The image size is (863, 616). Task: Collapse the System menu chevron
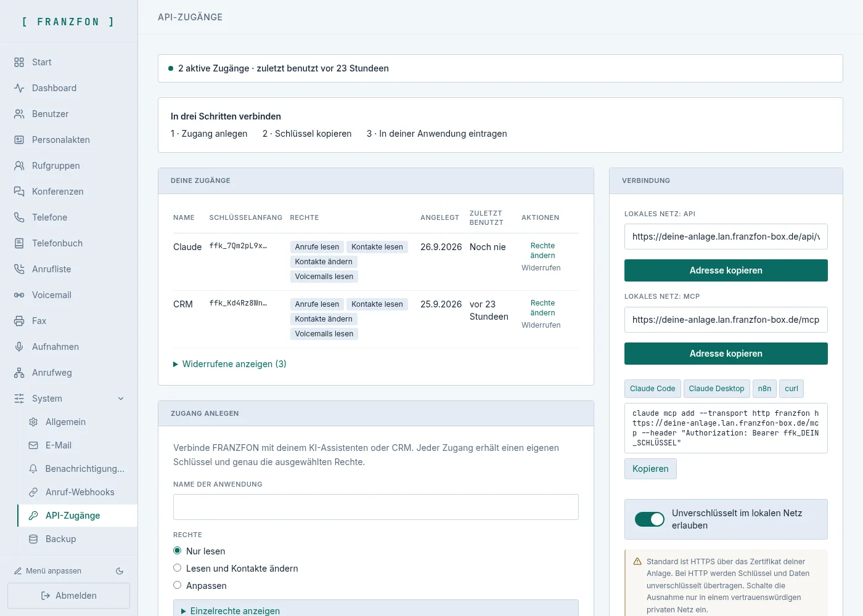[121, 399]
